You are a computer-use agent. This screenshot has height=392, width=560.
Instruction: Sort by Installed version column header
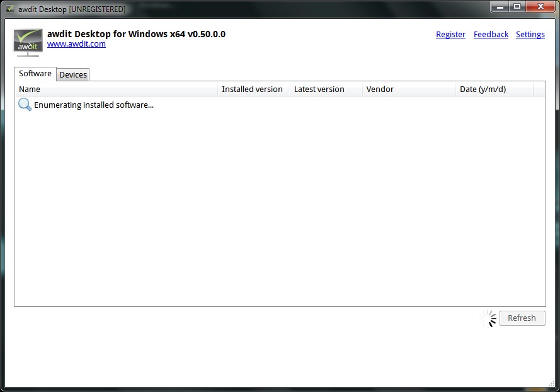253,89
